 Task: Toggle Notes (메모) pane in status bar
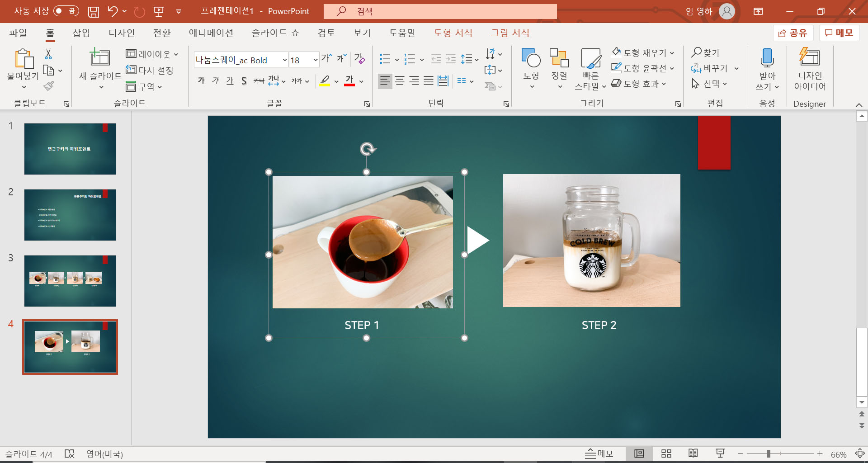[599, 454]
